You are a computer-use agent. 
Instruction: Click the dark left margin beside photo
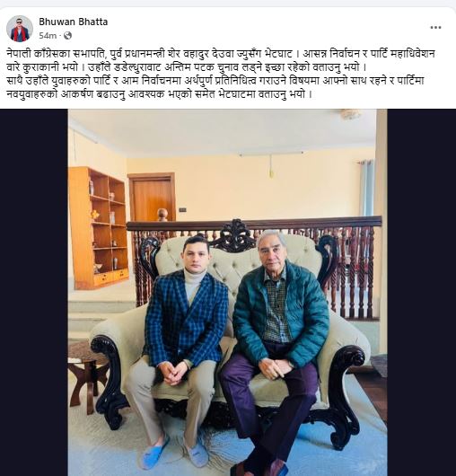34,293
